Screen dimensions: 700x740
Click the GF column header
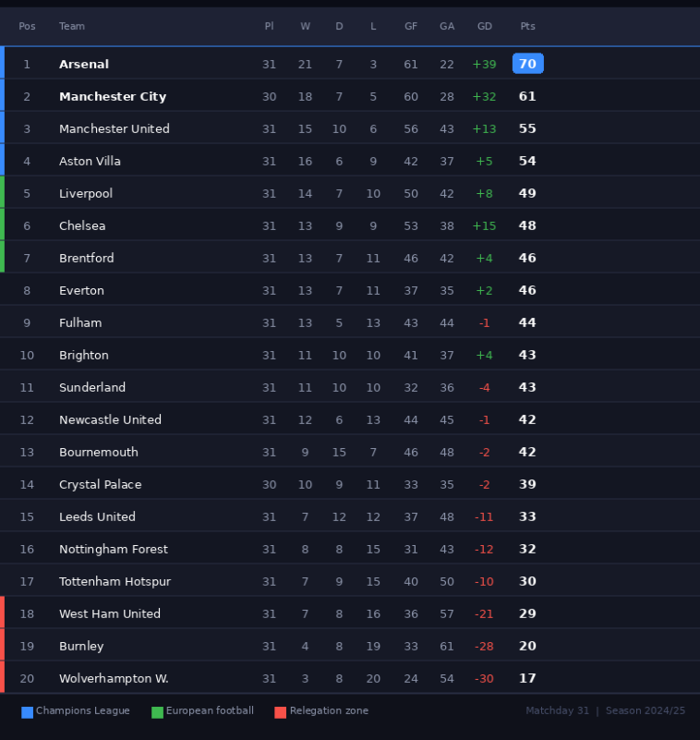(411, 27)
